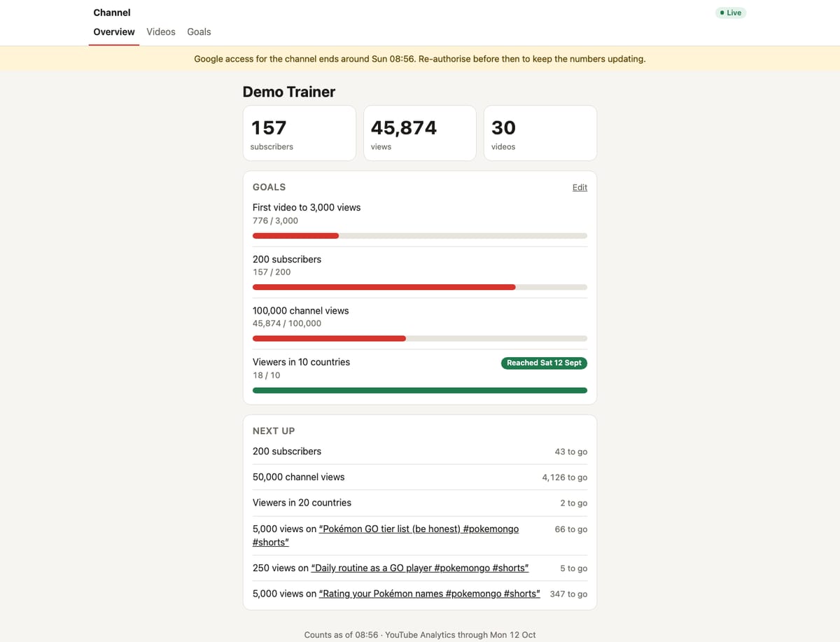Click 'First video to 3,000 views' goal title

(x=307, y=207)
